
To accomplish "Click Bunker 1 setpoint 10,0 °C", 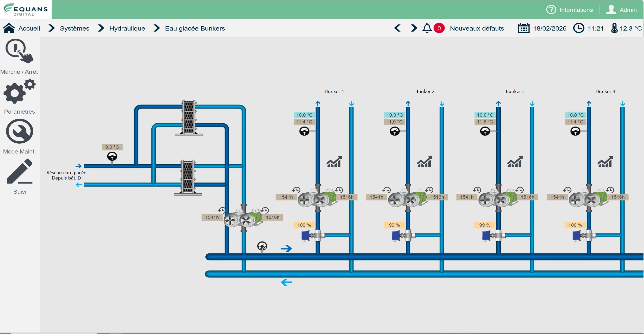I will click(304, 115).
